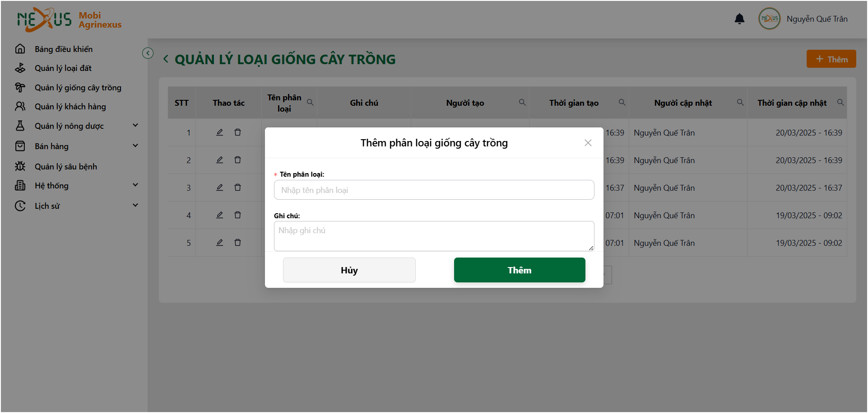Click the Hủy button in the dialog

pyautogui.click(x=349, y=270)
